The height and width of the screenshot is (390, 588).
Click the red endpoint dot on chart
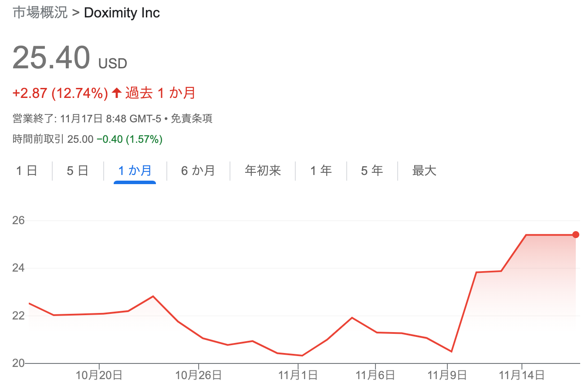(x=576, y=235)
